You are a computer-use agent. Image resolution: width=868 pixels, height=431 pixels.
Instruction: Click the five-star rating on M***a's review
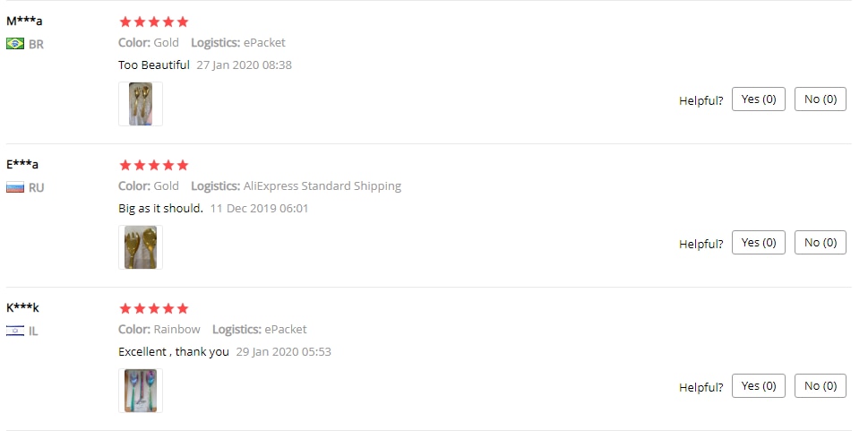tap(154, 22)
